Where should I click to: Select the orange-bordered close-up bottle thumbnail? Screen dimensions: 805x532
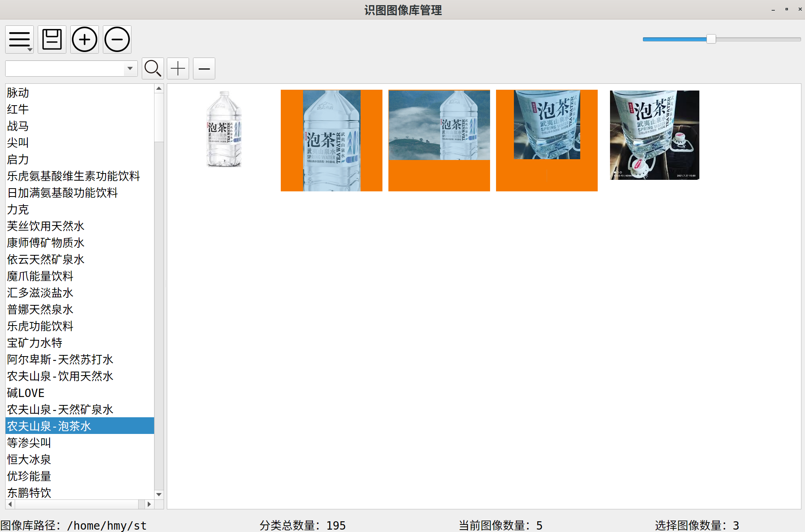(x=332, y=141)
